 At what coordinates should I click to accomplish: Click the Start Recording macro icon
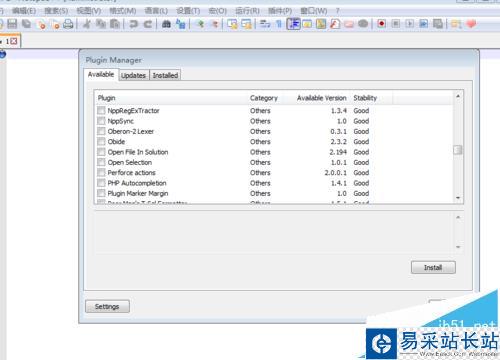pos(382,24)
